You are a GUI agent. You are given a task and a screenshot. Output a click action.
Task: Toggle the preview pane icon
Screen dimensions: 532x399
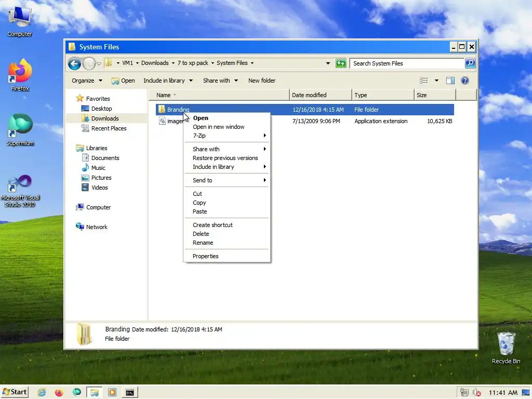(x=450, y=81)
